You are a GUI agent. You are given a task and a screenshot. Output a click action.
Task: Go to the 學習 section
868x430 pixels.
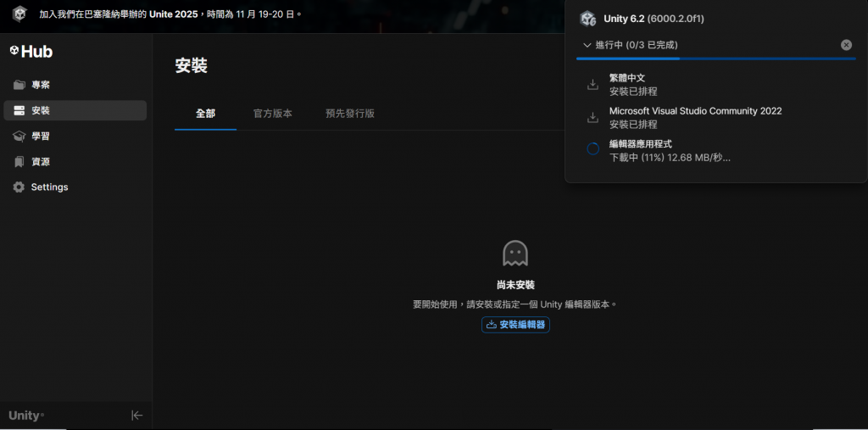pos(75,137)
